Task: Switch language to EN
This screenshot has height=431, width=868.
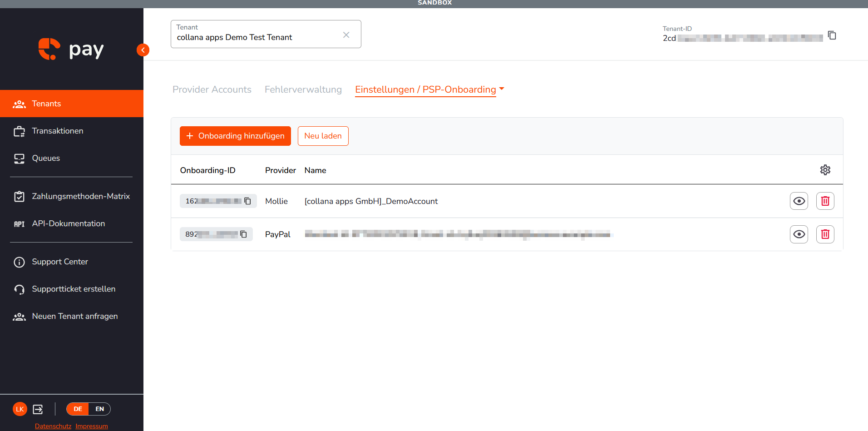Action: pyautogui.click(x=100, y=409)
